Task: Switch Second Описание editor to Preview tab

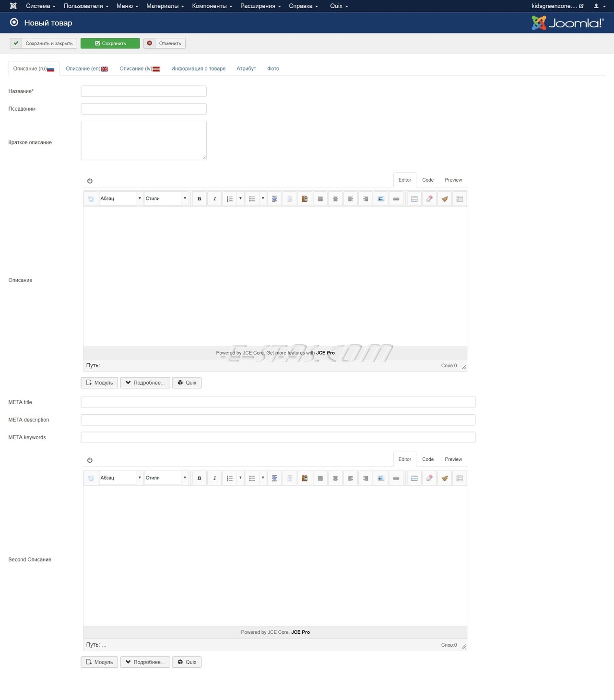Action: click(x=453, y=459)
